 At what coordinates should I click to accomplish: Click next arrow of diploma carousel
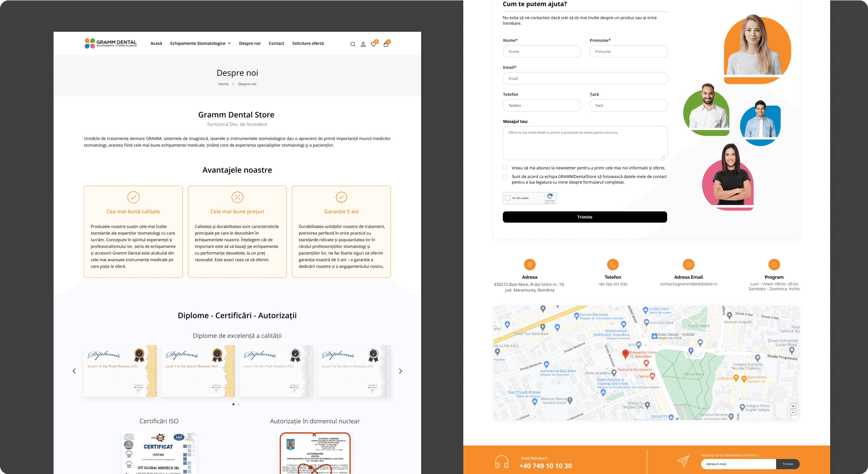400,371
